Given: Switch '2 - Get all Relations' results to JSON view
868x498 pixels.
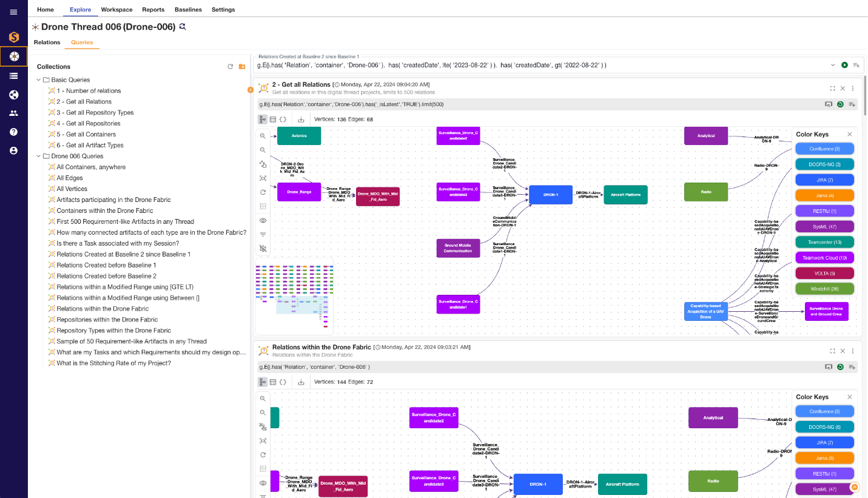Looking at the screenshot, I should point(283,119).
